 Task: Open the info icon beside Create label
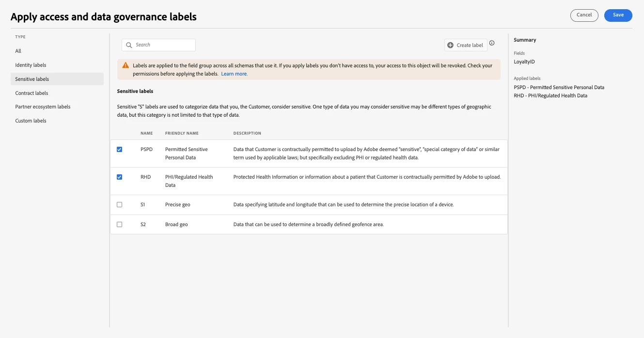(x=492, y=43)
